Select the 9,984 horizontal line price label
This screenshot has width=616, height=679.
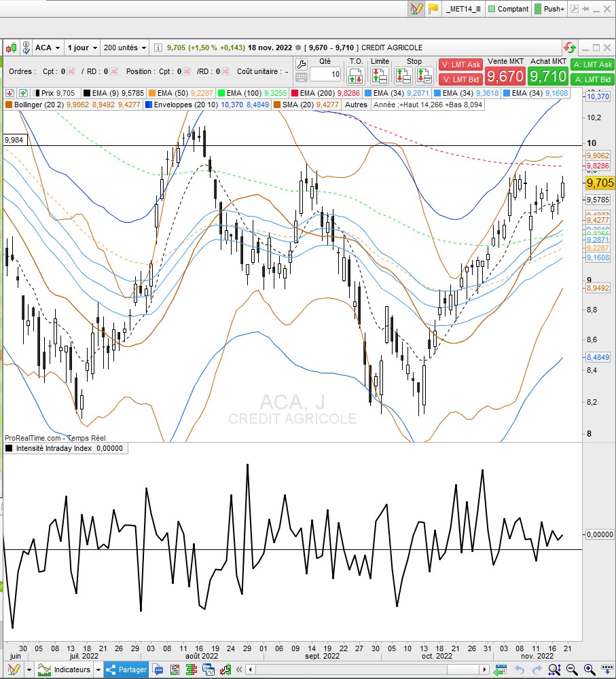[14, 140]
